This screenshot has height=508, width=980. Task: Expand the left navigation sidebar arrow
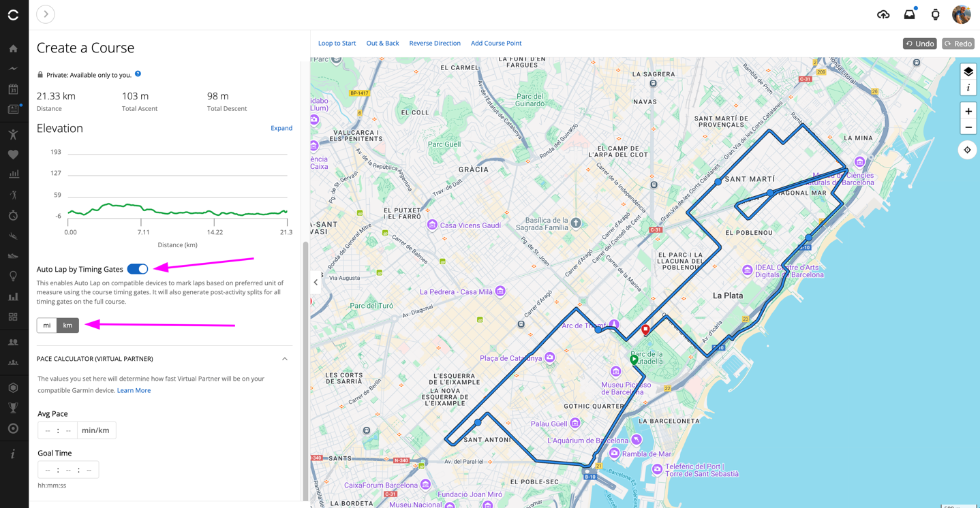pos(46,14)
